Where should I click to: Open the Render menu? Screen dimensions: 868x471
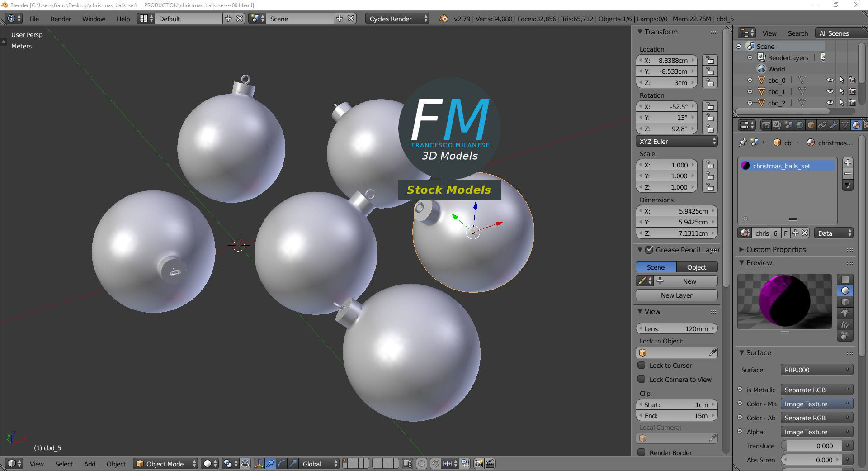61,19
